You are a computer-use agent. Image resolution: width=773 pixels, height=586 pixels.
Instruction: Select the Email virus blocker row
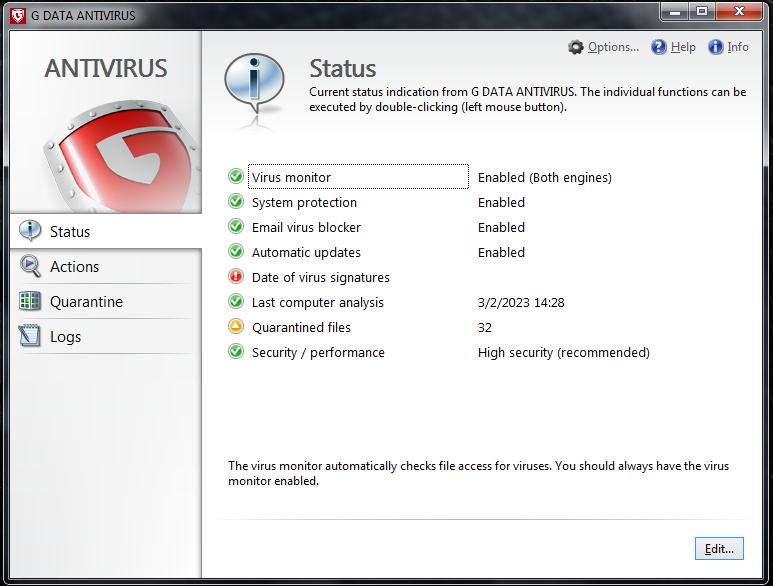(x=358, y=227)
